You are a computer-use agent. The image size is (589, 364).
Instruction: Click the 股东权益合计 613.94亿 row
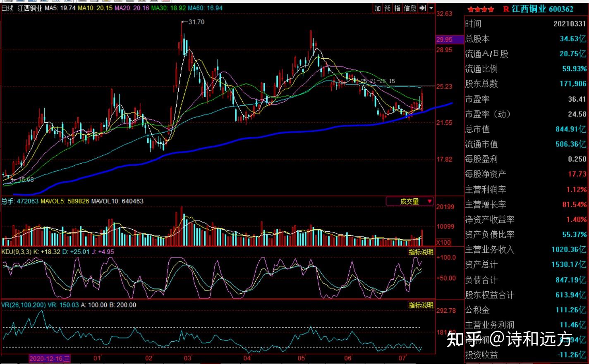(x=526, y=295)
